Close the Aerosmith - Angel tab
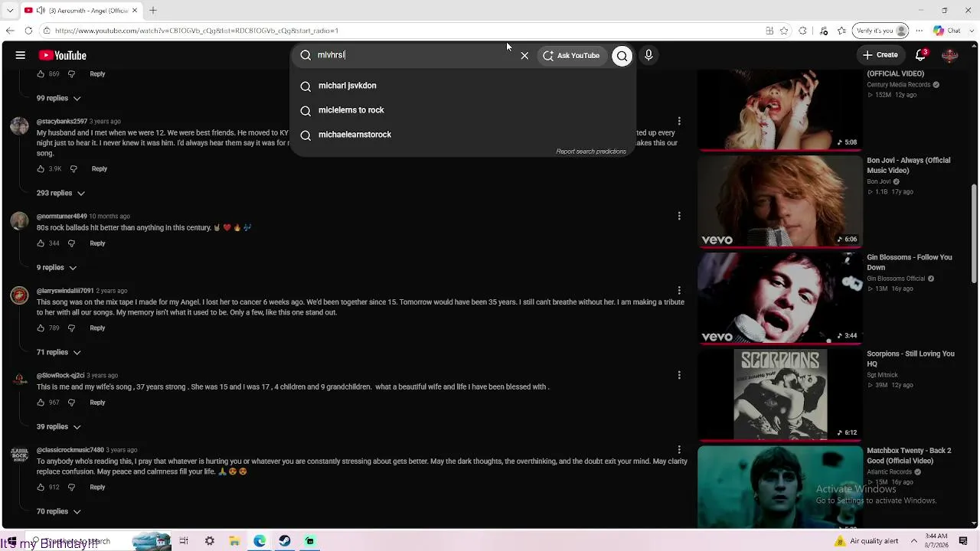 coord(135,11)
